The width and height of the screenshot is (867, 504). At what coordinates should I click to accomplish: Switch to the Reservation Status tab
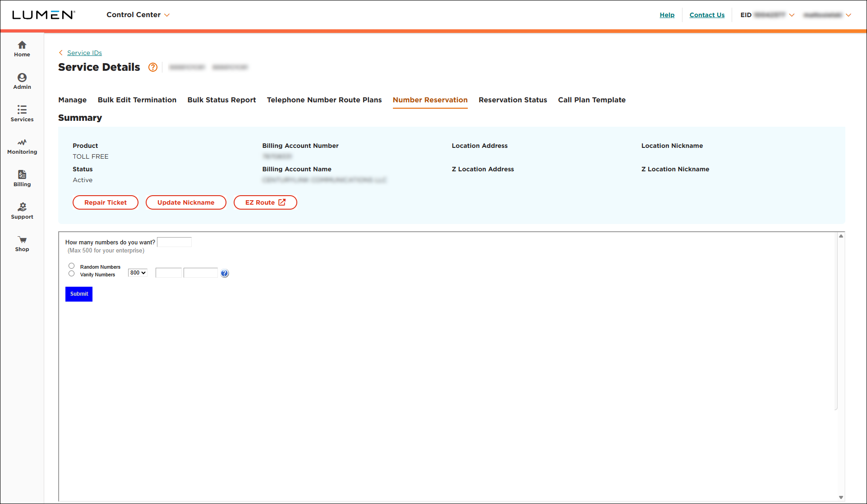pos(512,100)
